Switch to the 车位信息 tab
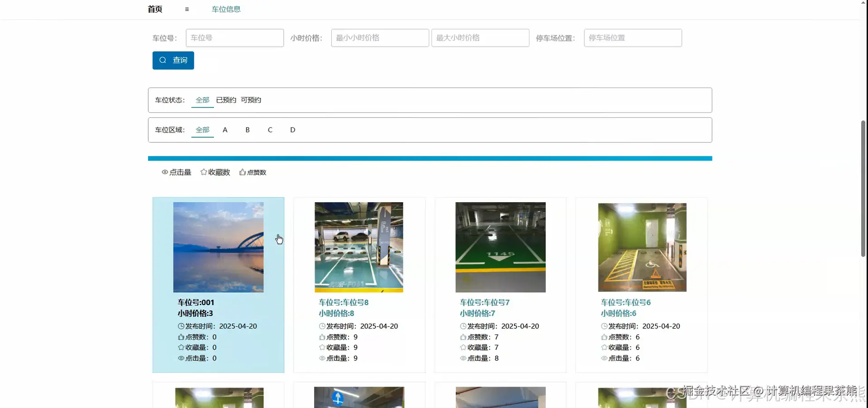The height and width of the screenshot is (408, 868). coord(226,9)
